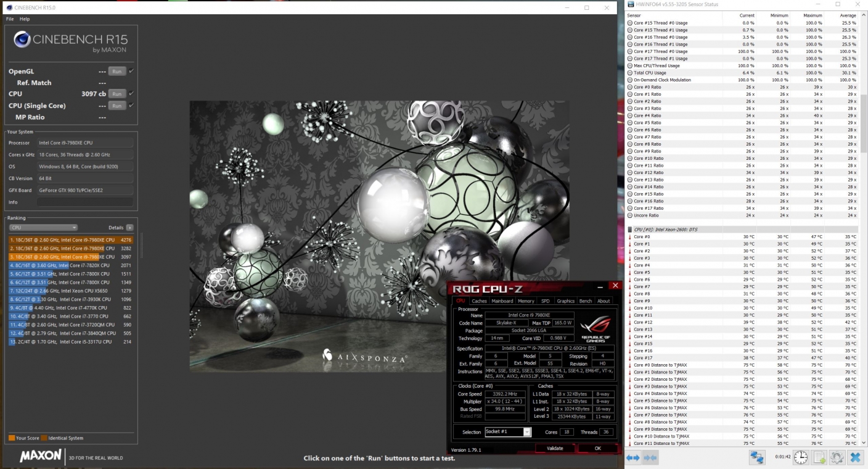The width and height of the screenshot is (868, 469).
Task: Open the Help menu in Cinebench
Action: [25, 19]
